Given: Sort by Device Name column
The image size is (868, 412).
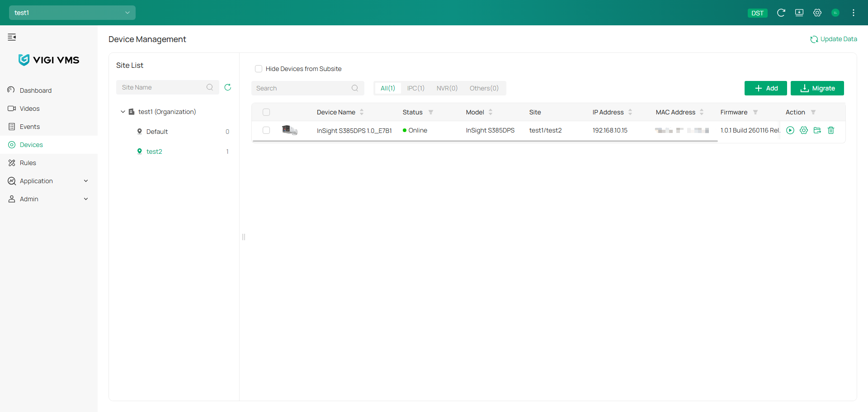Looking at the screenshot, I should 362,112.
